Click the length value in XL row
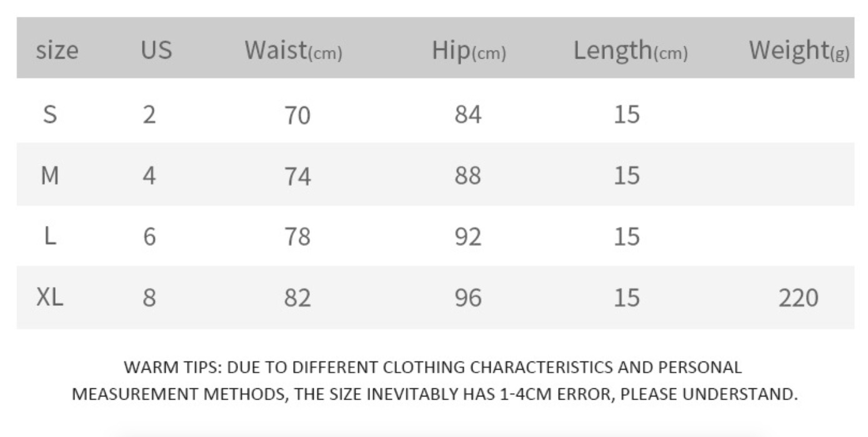This screenshot has height=437, width=868. (x=627, y=298)
